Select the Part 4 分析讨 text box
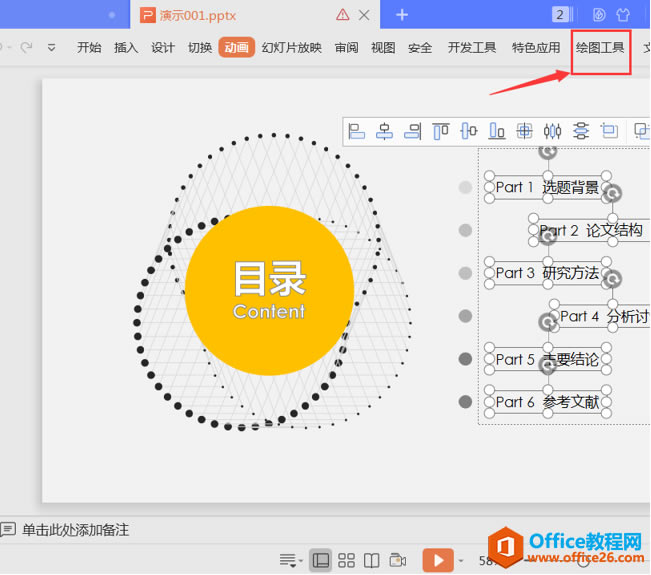This screenshot has width=651, height=575. (602, 316)
